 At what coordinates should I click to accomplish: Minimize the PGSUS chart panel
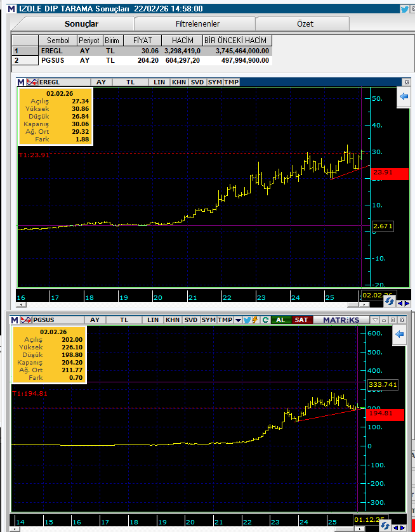click(x=384, y=320)
